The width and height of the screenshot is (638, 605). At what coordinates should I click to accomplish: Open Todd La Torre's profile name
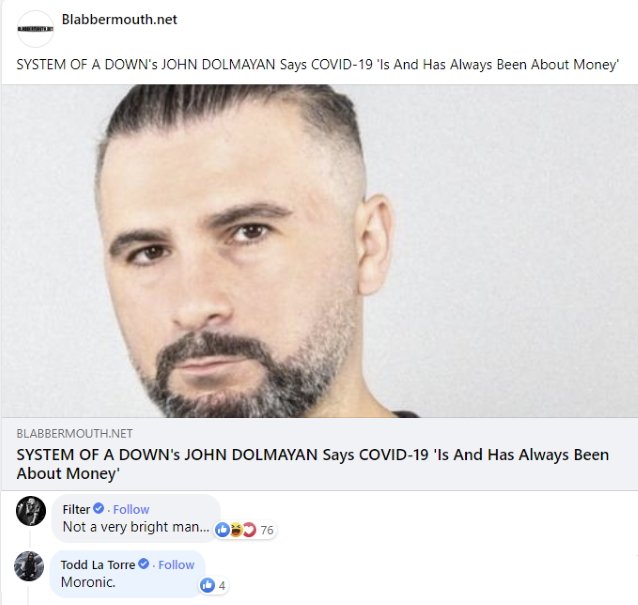click(x=98, y=565)
